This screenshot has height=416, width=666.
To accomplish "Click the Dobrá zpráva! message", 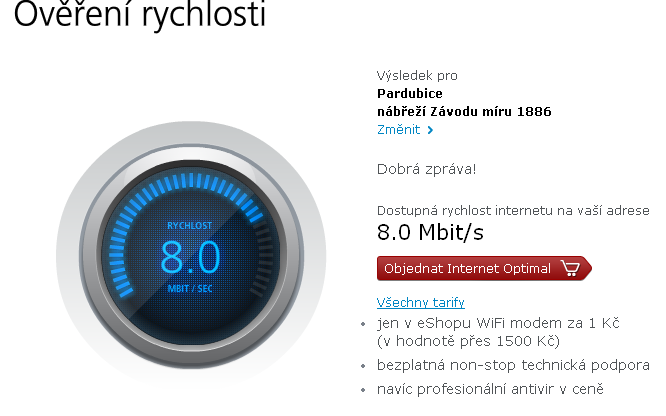I will point(426,168).
